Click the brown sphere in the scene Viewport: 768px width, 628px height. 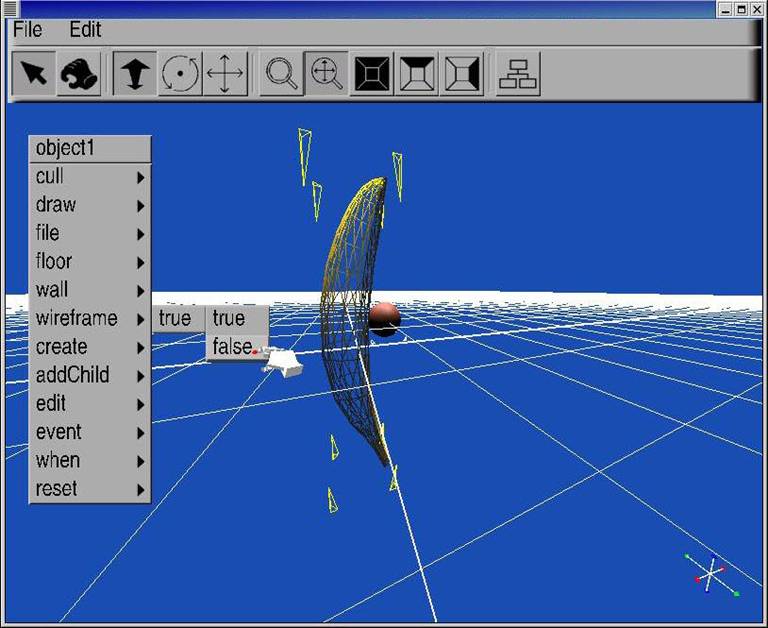[384, 319]
